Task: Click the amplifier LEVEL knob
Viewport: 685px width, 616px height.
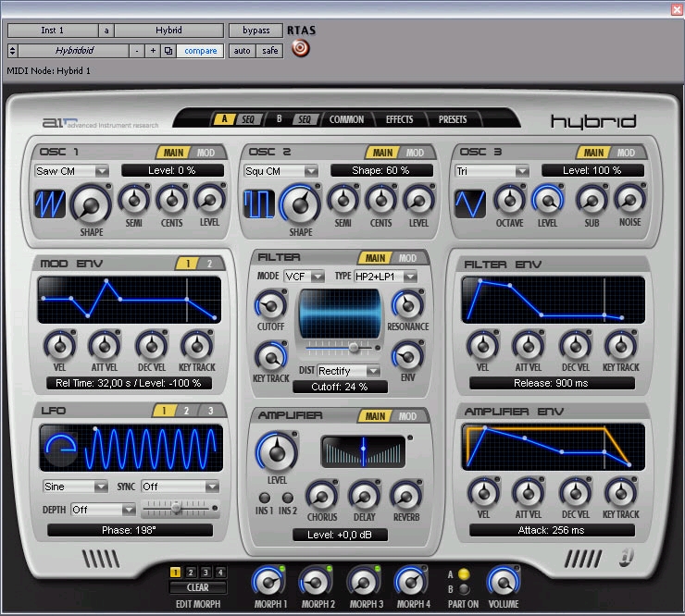Action: tap(277, 452)
